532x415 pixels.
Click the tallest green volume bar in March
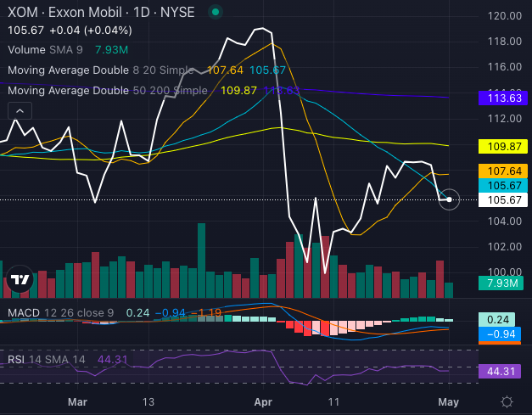(x=201, y=261)
